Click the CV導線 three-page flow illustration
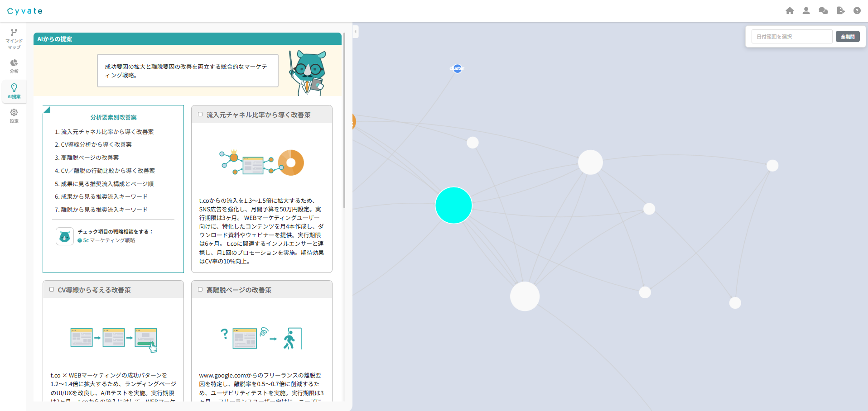The image size is (868, 411). coord(114,339)
